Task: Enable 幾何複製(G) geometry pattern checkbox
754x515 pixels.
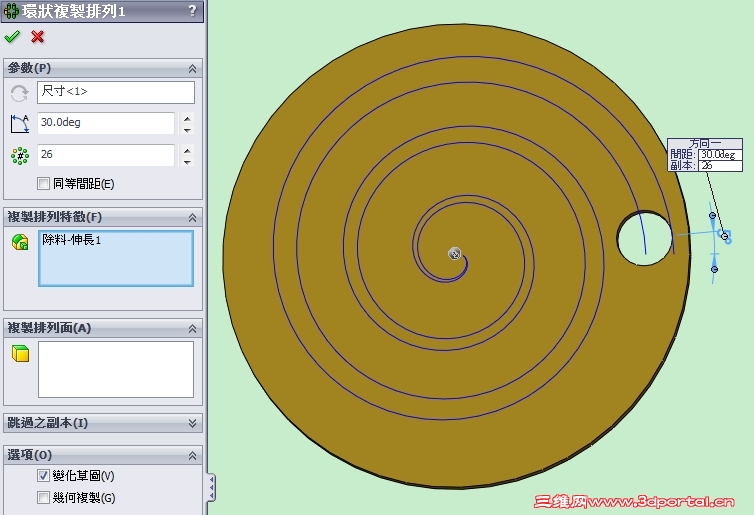Action: click(43, 497)
